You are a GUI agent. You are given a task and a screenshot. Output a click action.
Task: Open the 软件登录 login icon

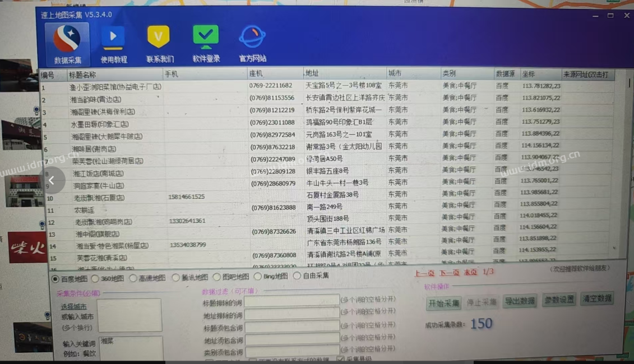[x=206, y=44]
